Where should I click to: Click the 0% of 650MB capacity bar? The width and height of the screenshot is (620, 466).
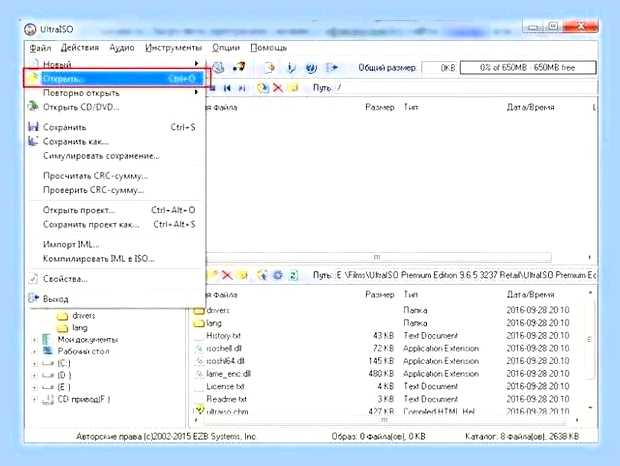pos(528,68)
